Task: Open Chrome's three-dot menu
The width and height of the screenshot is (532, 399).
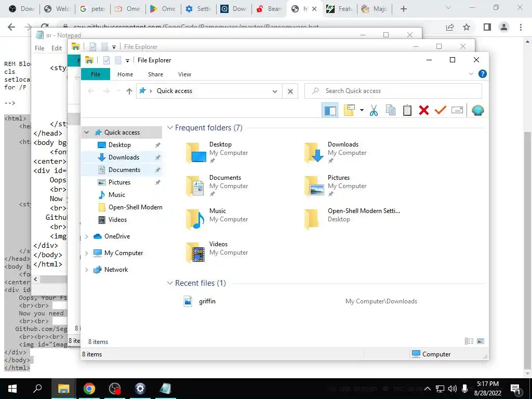Action: (x=521, y=27)
